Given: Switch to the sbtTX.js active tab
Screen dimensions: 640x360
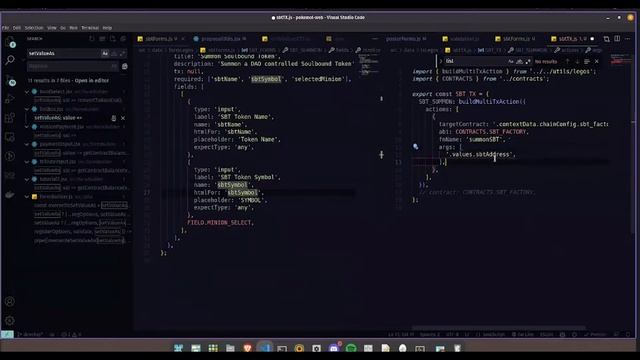Looking at the screenshot, I should (x=571, y=39).
